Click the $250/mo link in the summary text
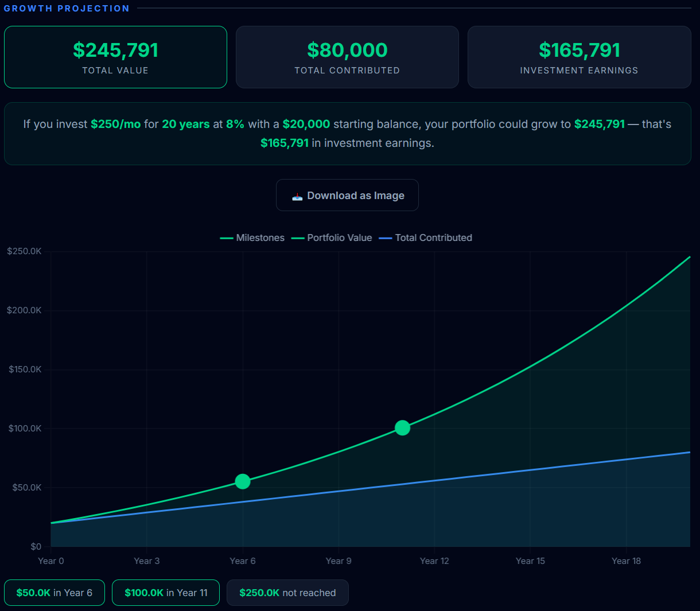 pos(116,124)
